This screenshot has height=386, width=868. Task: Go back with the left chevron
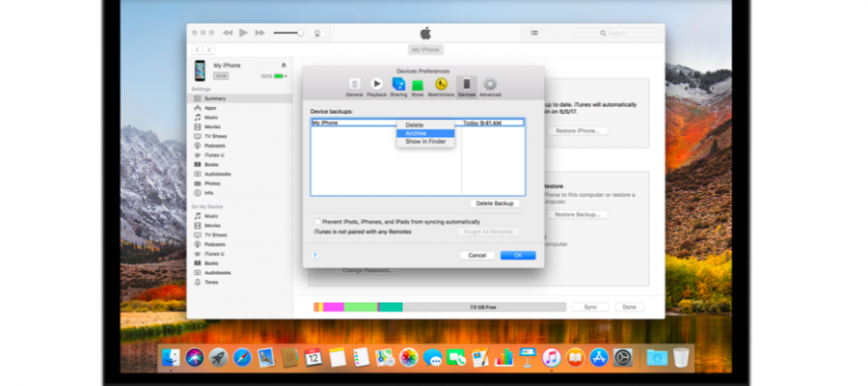click(198, 50)
